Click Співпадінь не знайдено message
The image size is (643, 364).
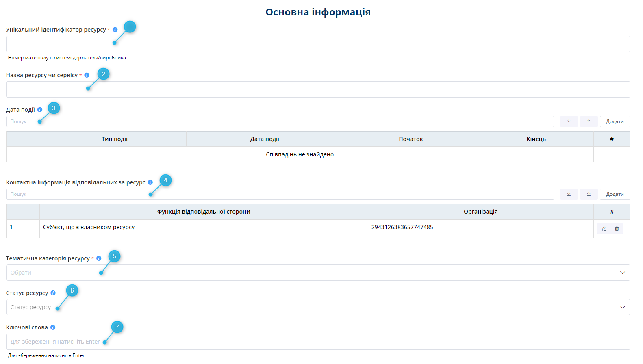click(300, 154)
